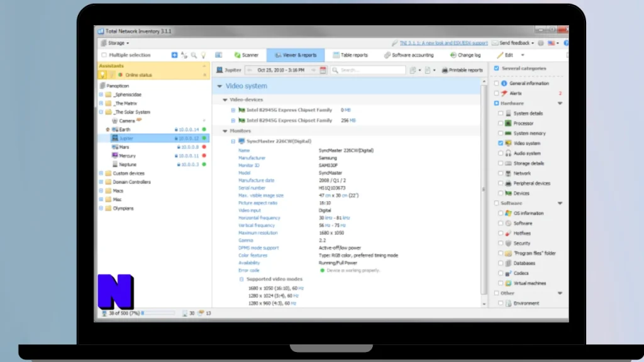Viewport: 644px width, 362px height.
Task: Enable the Multiple selection checkbox
Action: (104, 55)
